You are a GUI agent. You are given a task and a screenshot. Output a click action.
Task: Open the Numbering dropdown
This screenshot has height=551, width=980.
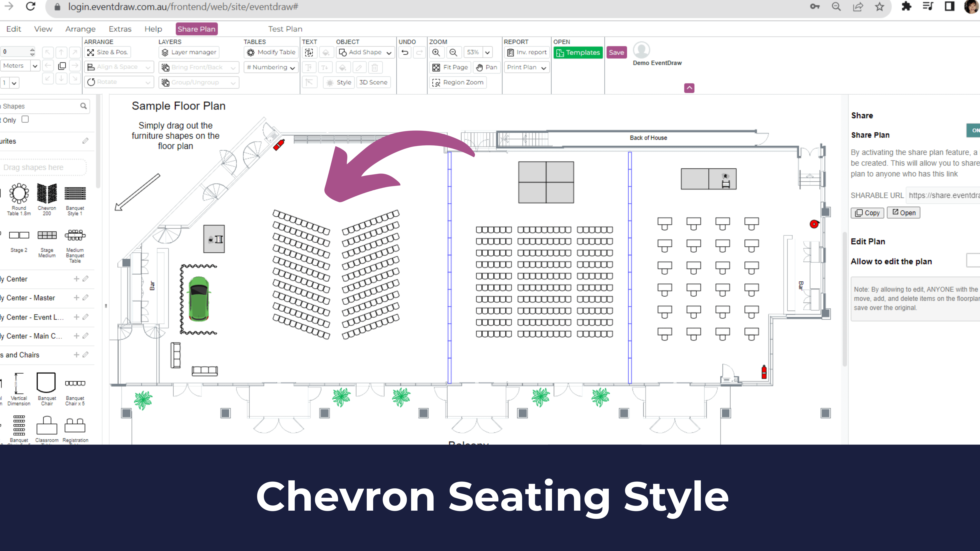coord(271,67)
